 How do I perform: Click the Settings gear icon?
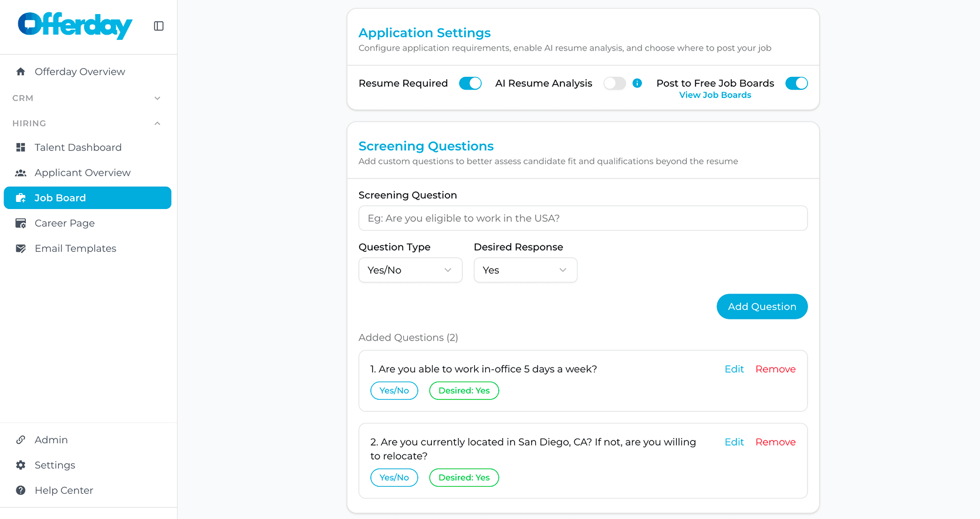(x=21, y=465)
